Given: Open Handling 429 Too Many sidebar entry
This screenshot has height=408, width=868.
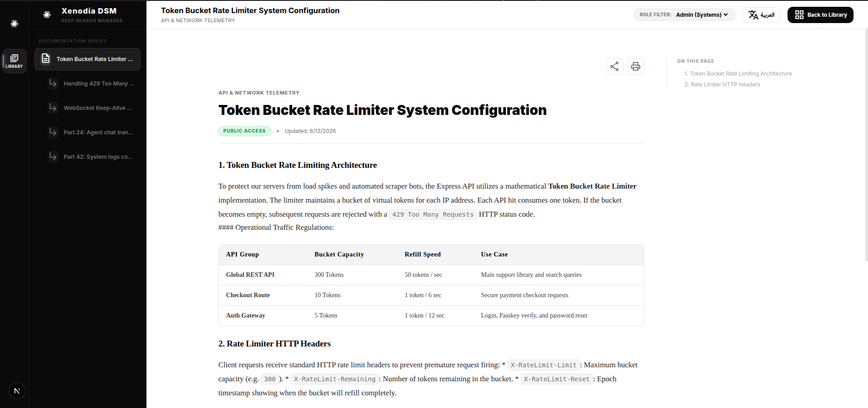Looking at the screenshot, I should pyautogui.click(x=91, y=84).
